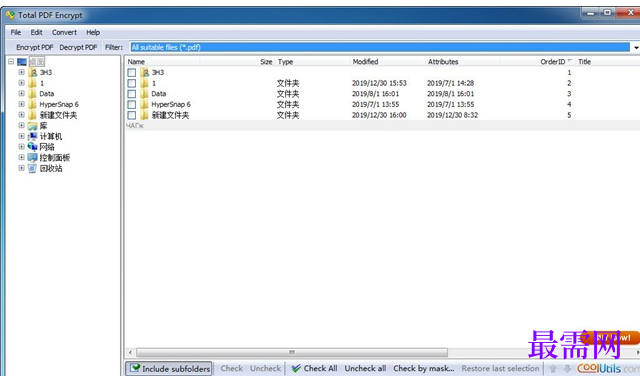640x376 pixels.
Task: Click the Uncheck all button
Action: 365,368
